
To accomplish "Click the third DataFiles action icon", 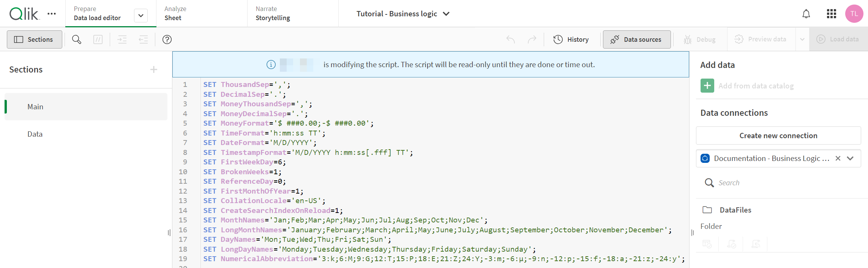I will tap(756, 244).
